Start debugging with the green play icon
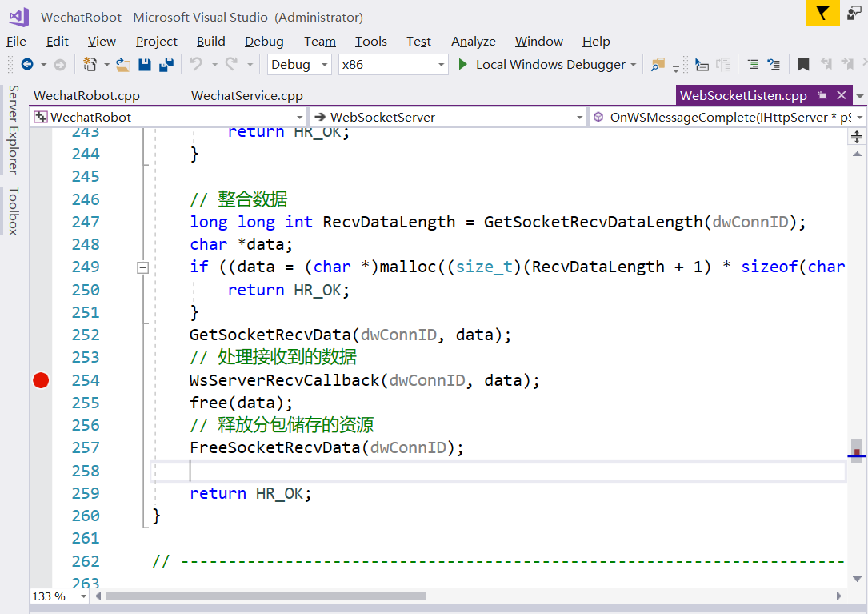Viewport: 868px width, 614px height. (x=462, y=64)
